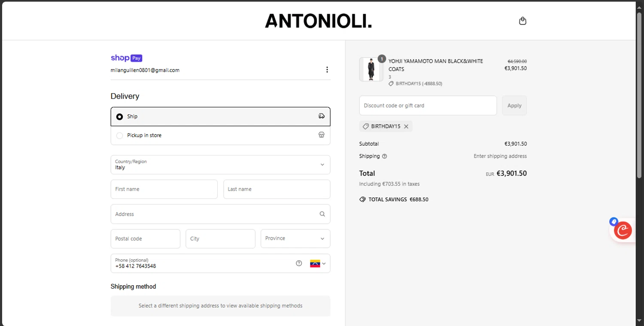Open the shopping bag cart icon
The image size is (644, 326).
tap(522, 21)
